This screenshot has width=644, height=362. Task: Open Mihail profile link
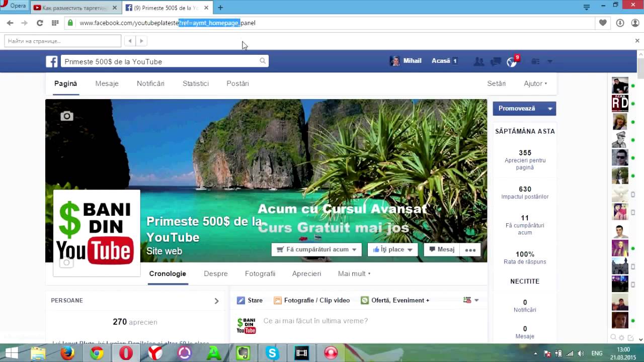(406, 61)
